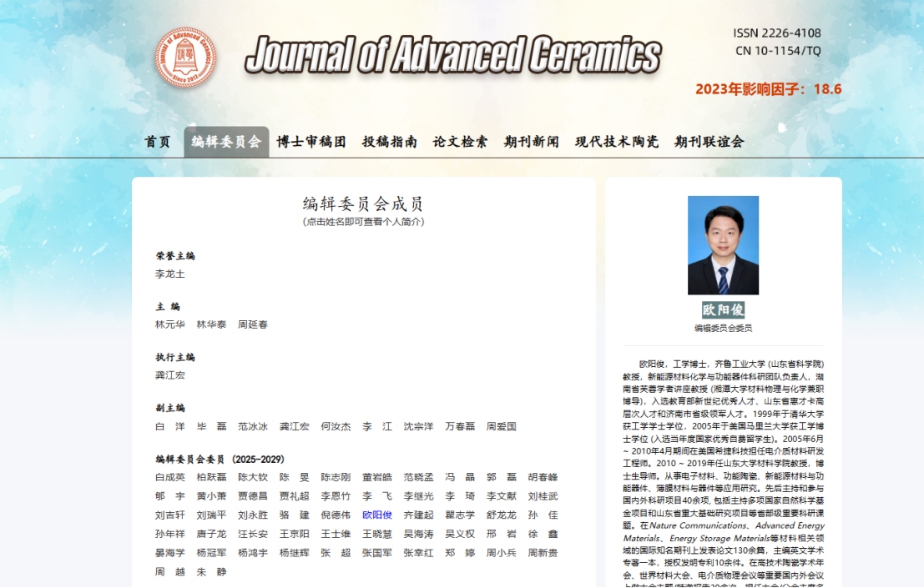Switch to the 论文检索 tab

(460, 142)
